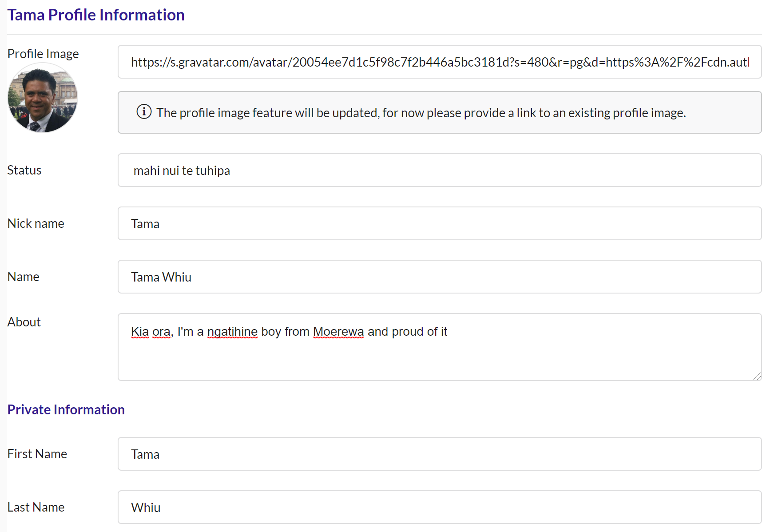Focus the Status field 'mahi nui te tuhipa'
This screenshot has height=532, width=766.
pyautogui.click(x=440, y=170)
